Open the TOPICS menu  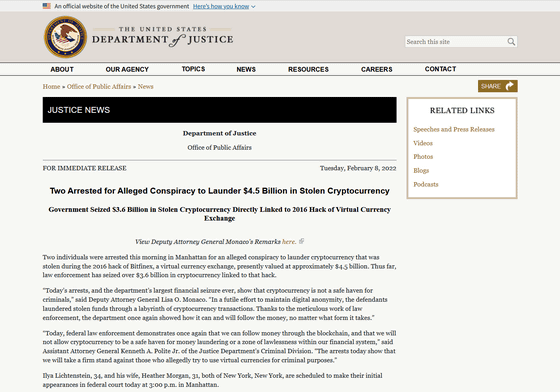(193, 69)
